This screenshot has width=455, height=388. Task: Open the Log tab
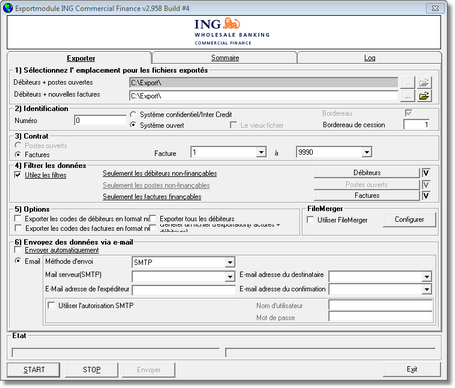point(369,58)
